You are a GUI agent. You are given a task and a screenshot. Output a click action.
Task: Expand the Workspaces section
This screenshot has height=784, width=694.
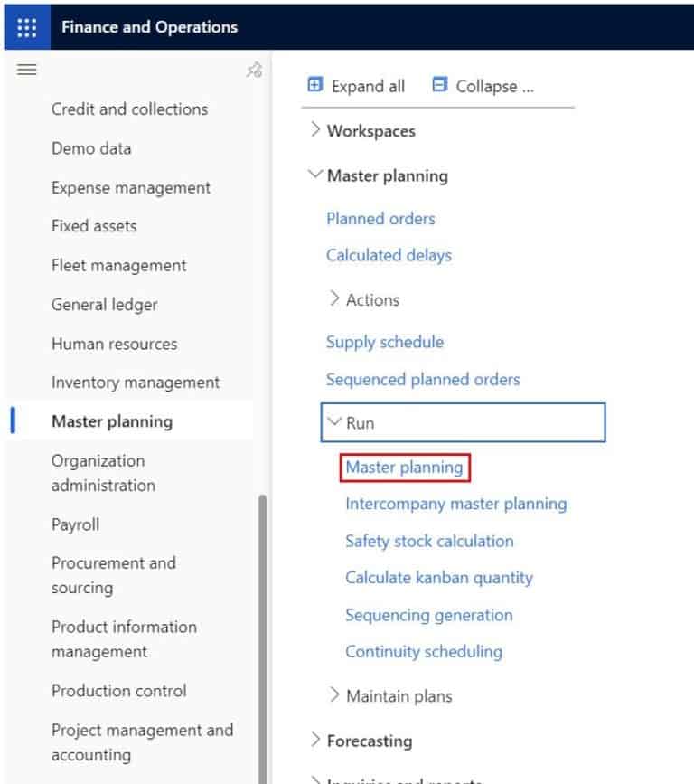click(x=314, y=130)
